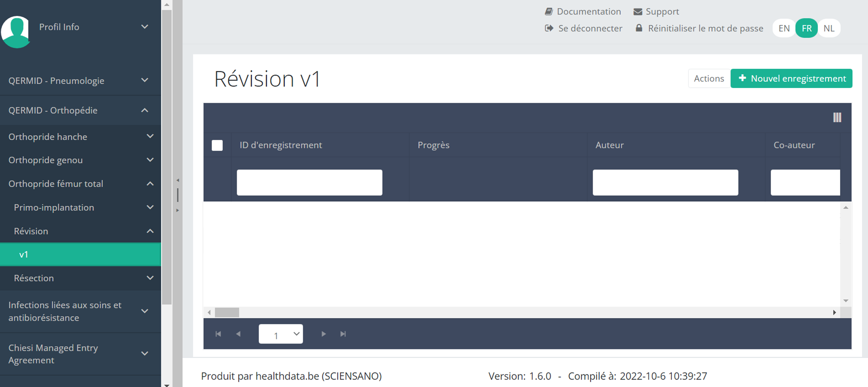Viewport: 868px width, 387px height.
Task: Click Se déconnecter link
Action: coord(590,28)
